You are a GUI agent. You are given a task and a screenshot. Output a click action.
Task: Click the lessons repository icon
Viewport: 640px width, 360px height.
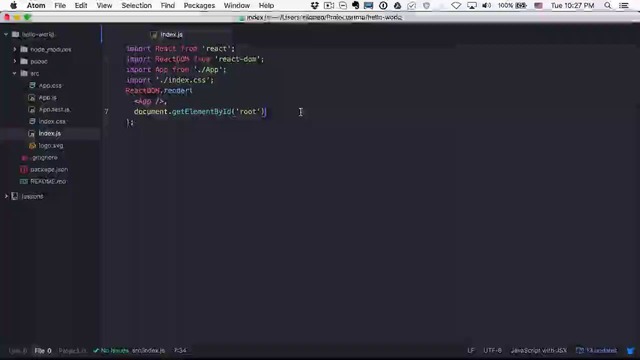click(x=15, y=196)
